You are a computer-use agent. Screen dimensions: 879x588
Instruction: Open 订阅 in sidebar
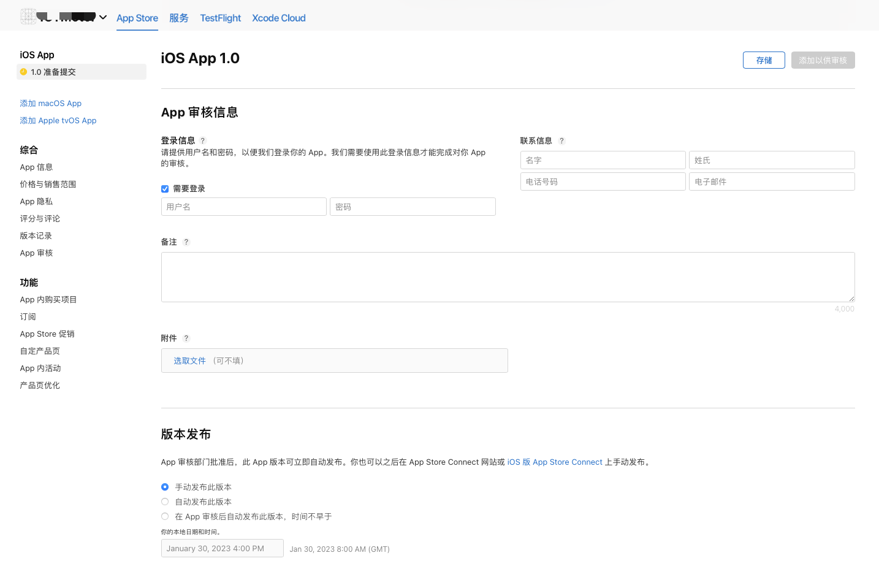point(28,316)
